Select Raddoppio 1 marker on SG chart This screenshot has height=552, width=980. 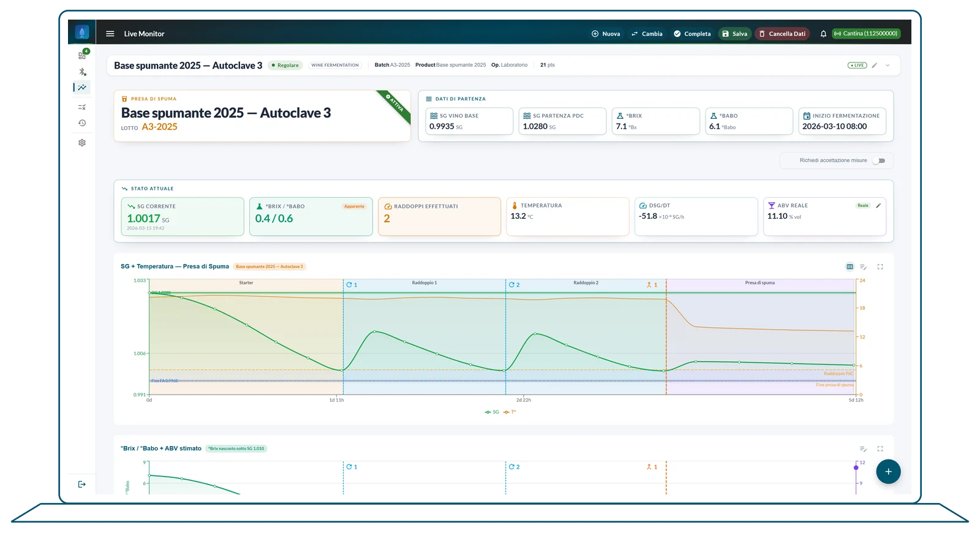(x=352, y=285)
